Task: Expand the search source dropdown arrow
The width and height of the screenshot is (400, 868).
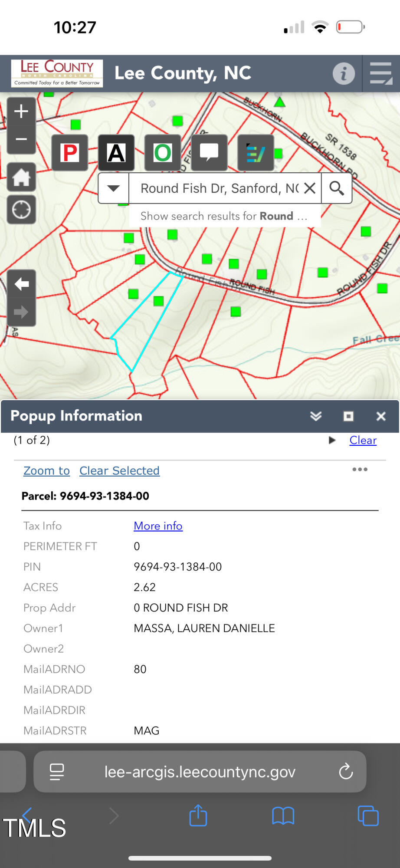Action: tap(114, 188)
